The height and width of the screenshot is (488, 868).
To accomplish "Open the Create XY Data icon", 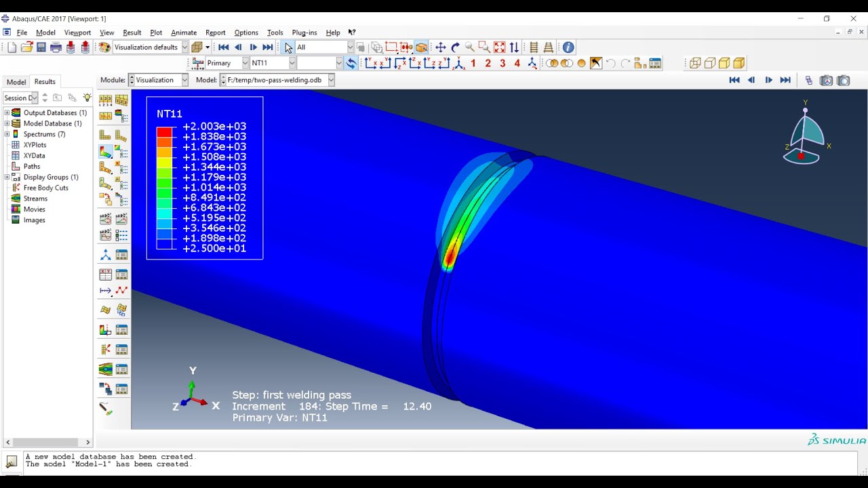I will pyautogui.click(x=106, y=275).
